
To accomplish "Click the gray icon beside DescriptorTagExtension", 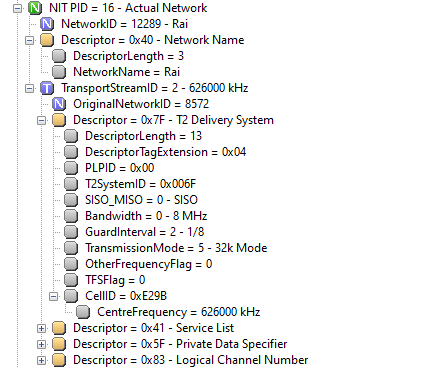I will pyautogui.click(x=71, y=152).
